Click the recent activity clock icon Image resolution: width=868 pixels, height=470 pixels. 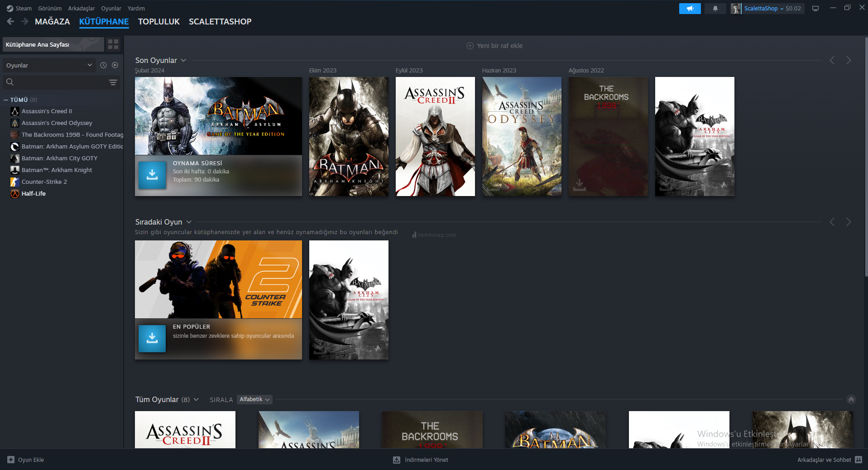click(x=103, y=65)
